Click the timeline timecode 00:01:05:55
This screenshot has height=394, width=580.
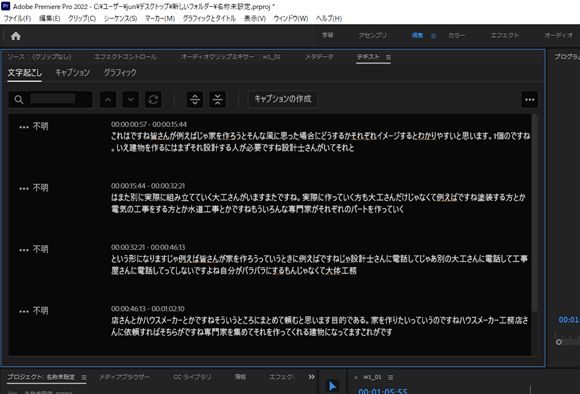383,391
